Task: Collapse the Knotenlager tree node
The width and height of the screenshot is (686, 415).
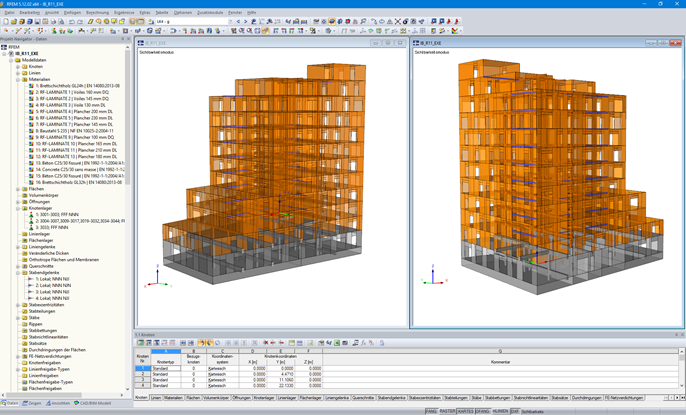Action: (x=18, y=208)
